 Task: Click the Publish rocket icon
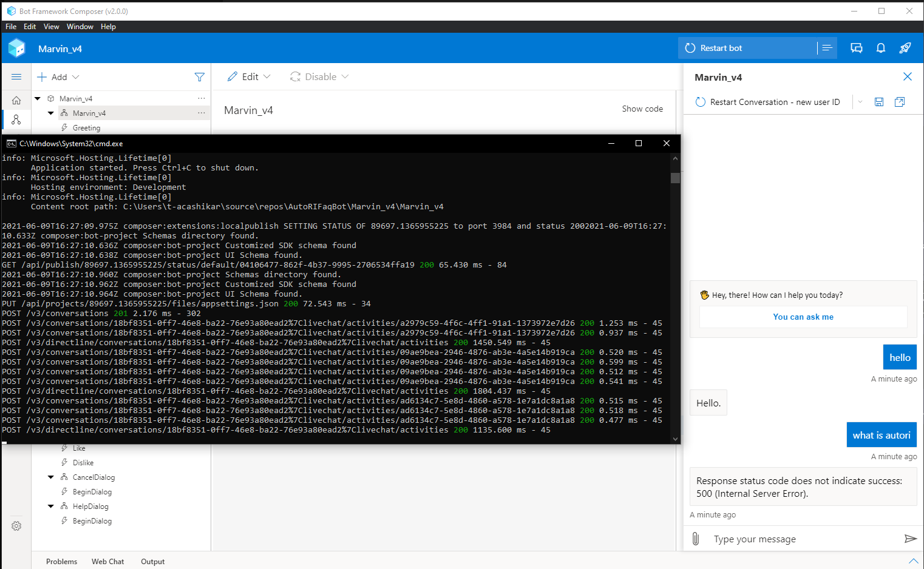[x=905, y=47]
